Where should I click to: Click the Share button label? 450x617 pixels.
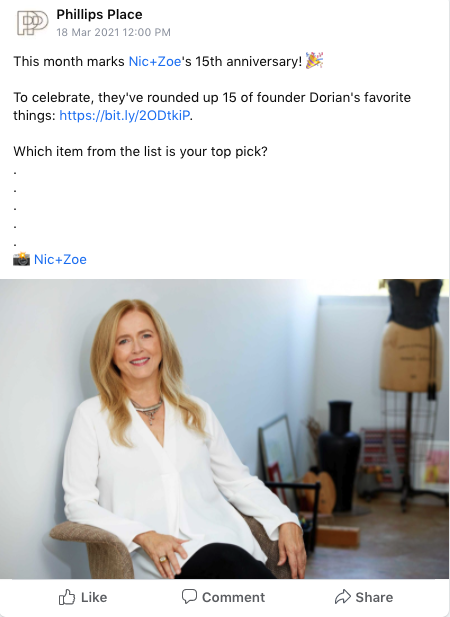[x=374, y=597]
